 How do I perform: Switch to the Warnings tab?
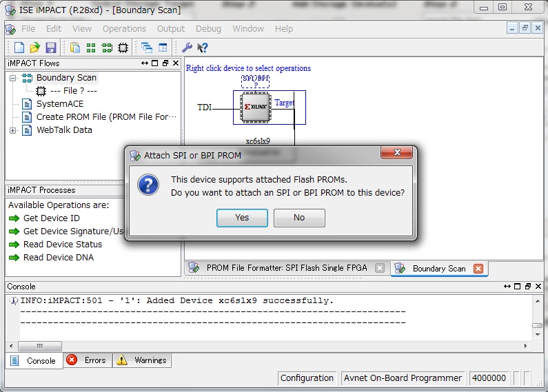point(142,360)
